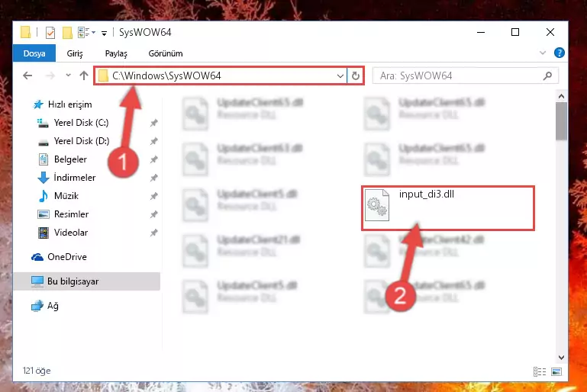Click the folder icon in title bar

click(x=25, y=33)
